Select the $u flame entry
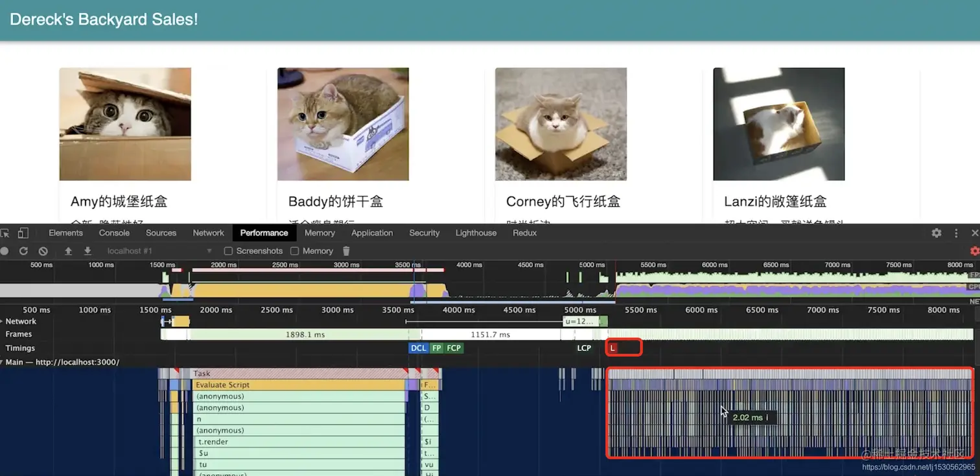 tap(299, 453)
